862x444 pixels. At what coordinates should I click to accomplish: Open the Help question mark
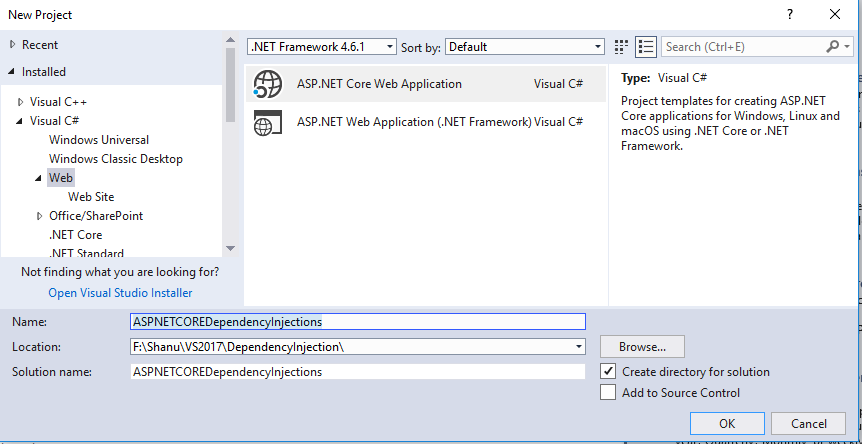click(790, 15)
